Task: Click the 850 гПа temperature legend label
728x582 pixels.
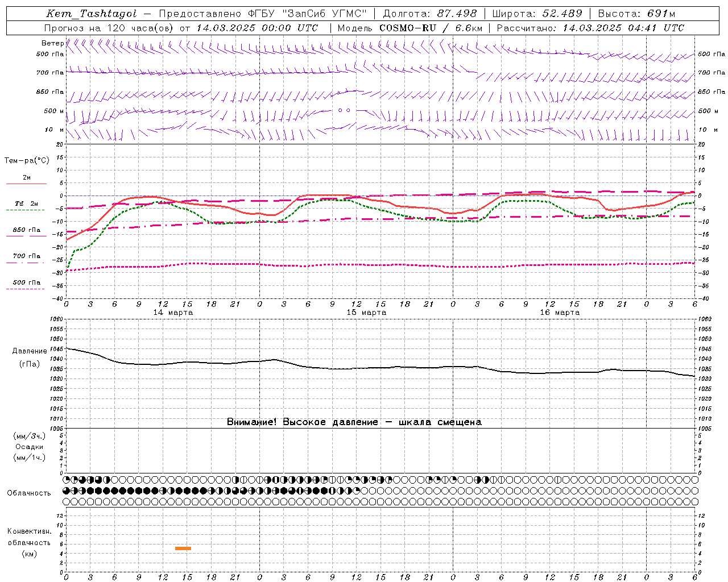Action: 27,230
